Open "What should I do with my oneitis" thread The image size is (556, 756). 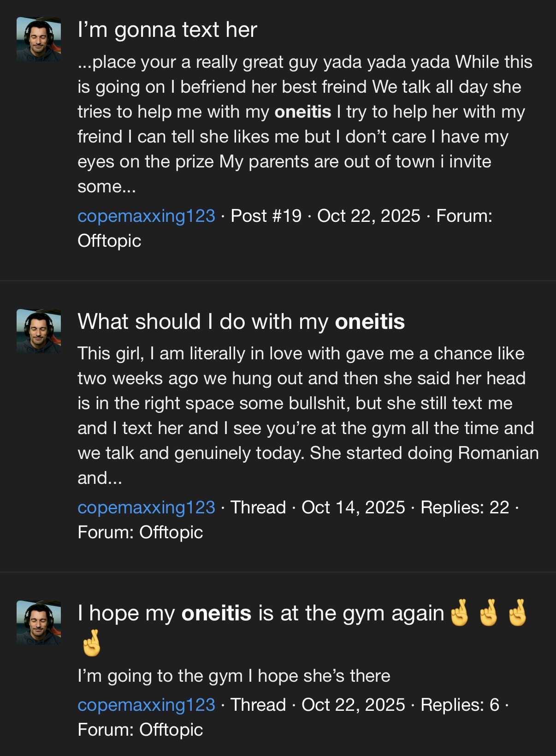(x=241, y=321)
